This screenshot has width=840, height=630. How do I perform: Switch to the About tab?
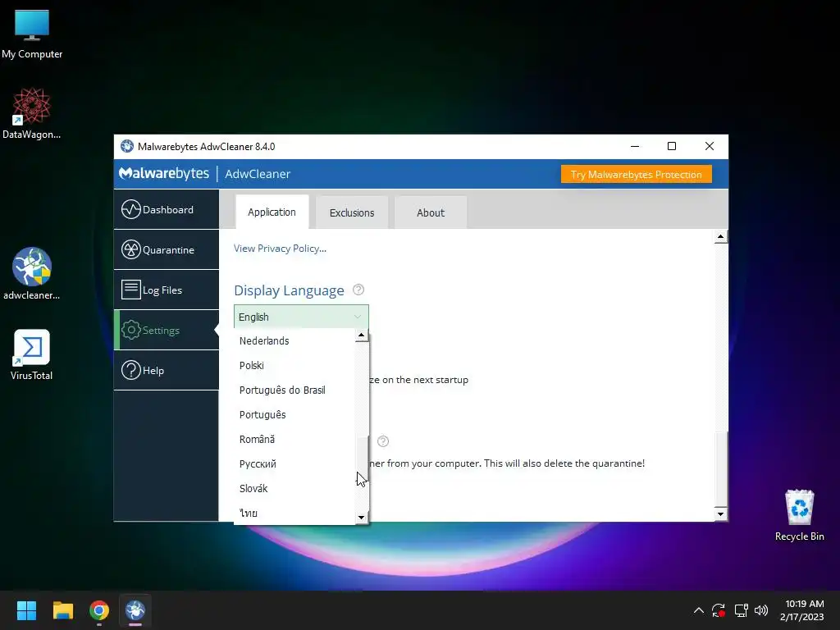pos(431,212)
